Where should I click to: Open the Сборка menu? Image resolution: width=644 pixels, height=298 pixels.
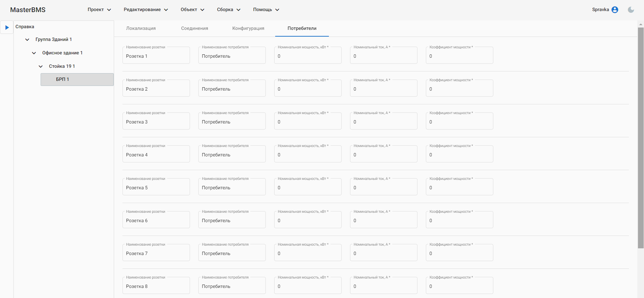(229, 10)
